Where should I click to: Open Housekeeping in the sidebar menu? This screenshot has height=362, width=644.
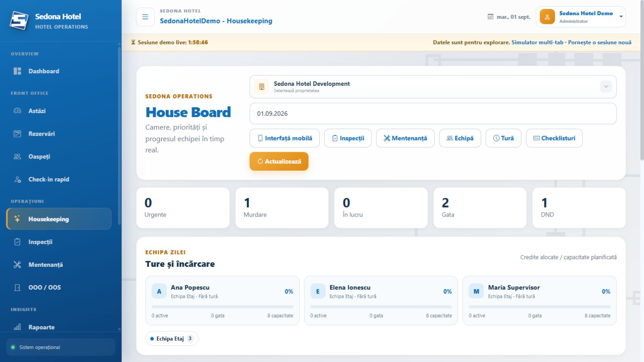point(59,219)
